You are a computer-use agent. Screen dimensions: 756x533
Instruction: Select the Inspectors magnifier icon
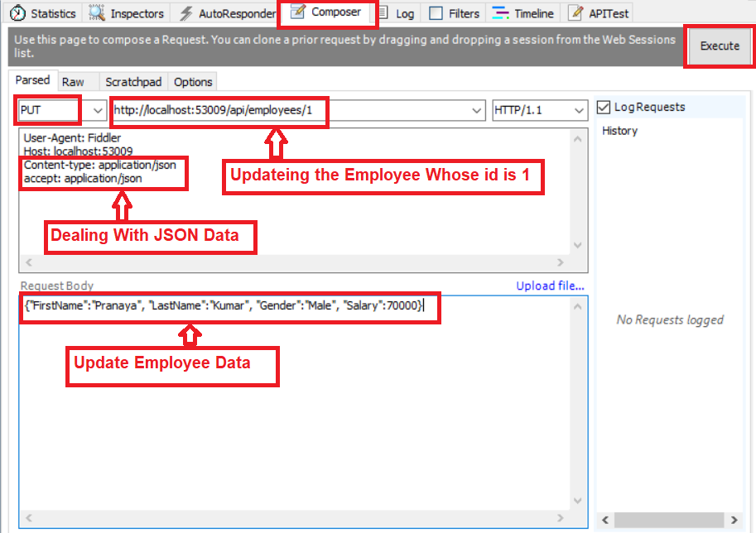click(x=94, y=12)
